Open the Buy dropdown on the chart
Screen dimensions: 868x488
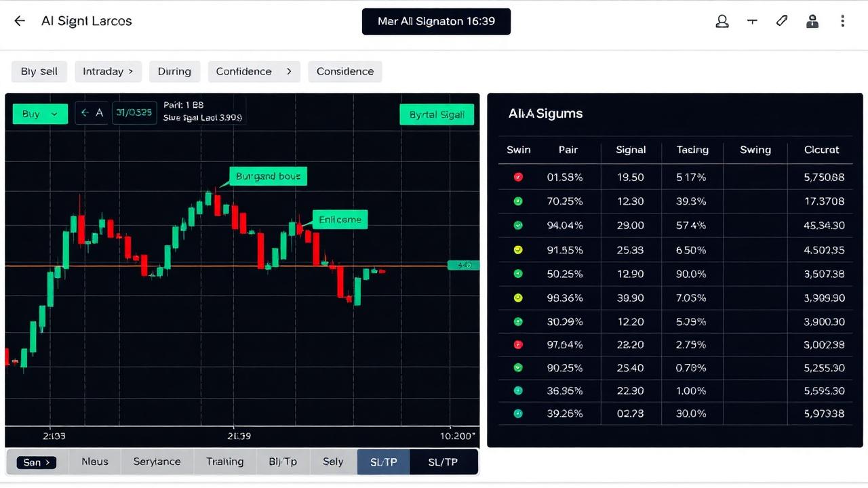click(39, 114)
